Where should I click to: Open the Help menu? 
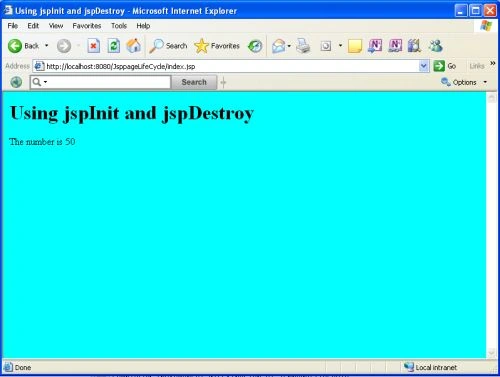tap(143, 26)
